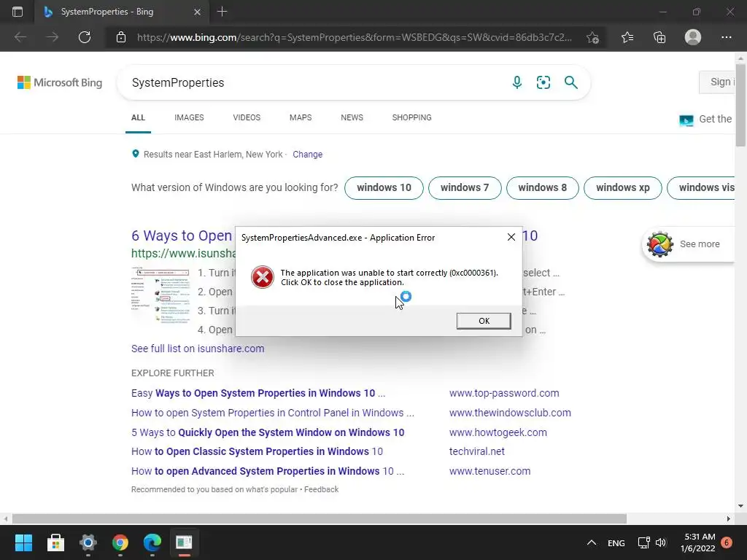This screenshot has height=560, width=747.
Task: Click the error application taskbar icon
Action: click(x=184, y=542)
